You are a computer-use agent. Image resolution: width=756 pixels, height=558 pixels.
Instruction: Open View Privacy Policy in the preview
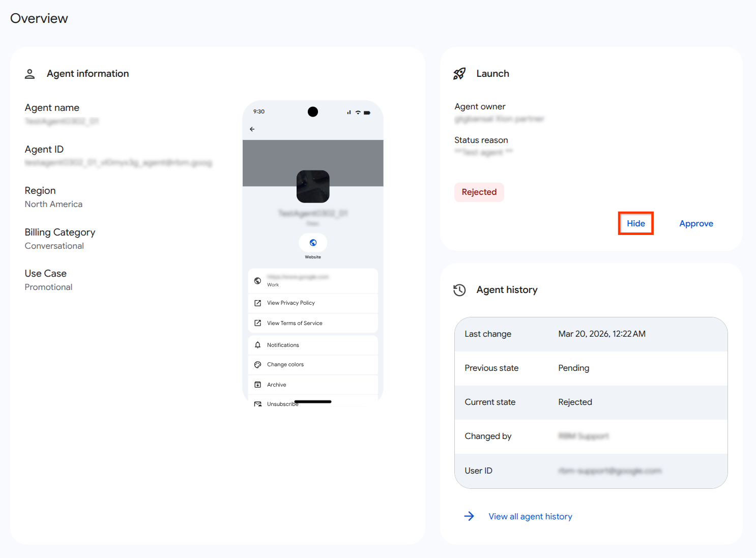[x=291, y=303]
